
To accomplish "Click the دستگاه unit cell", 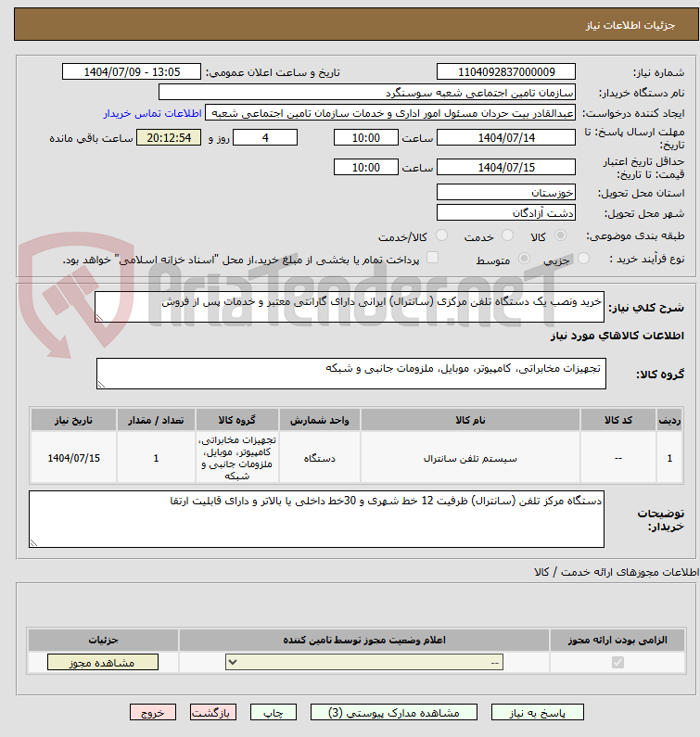I will click(320, 458).
